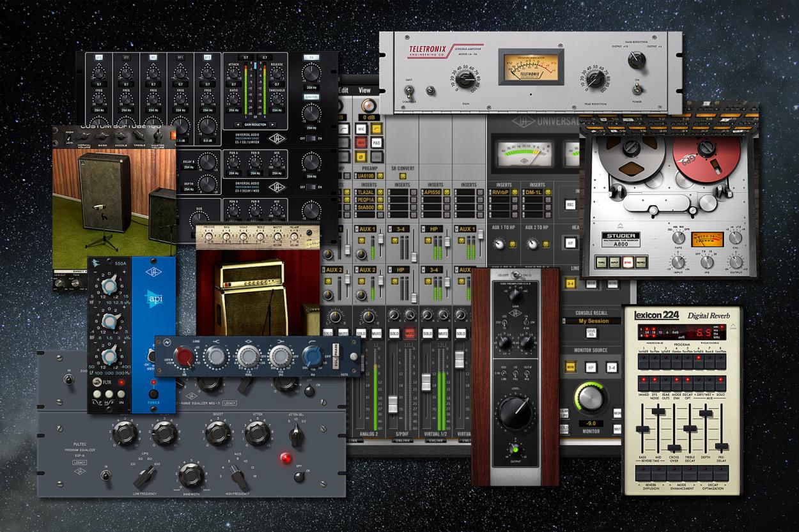Screen dimensions: 799x532
Task: Flip the LA-2A power switch
Action: click(637, 88)
